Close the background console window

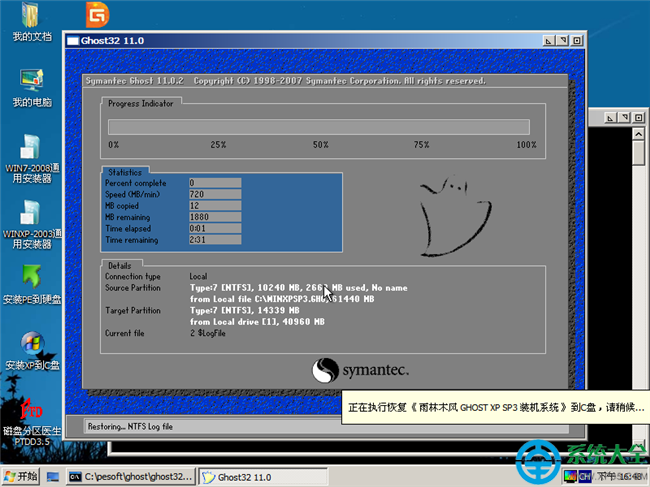click(638, 118)
